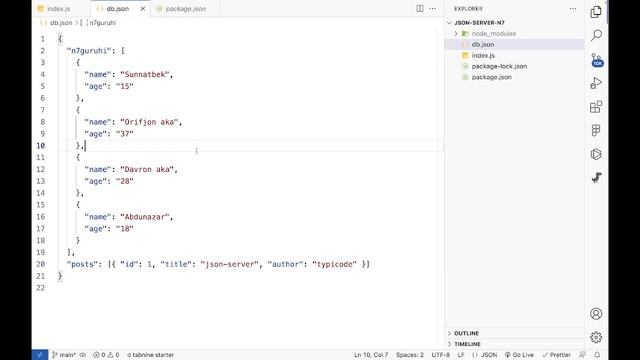Click the publish changes cloud icon
This screenshot has height=360, width=640.
[x=82, y=355]
